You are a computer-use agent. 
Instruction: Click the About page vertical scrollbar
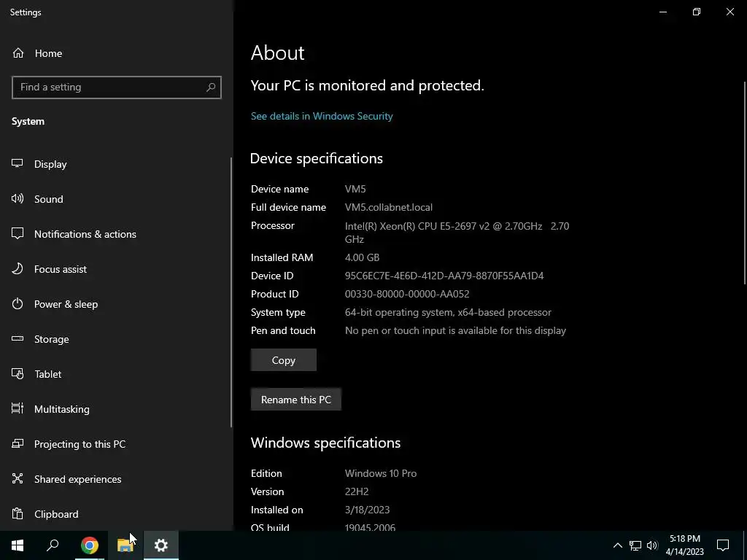pos(745,183)
